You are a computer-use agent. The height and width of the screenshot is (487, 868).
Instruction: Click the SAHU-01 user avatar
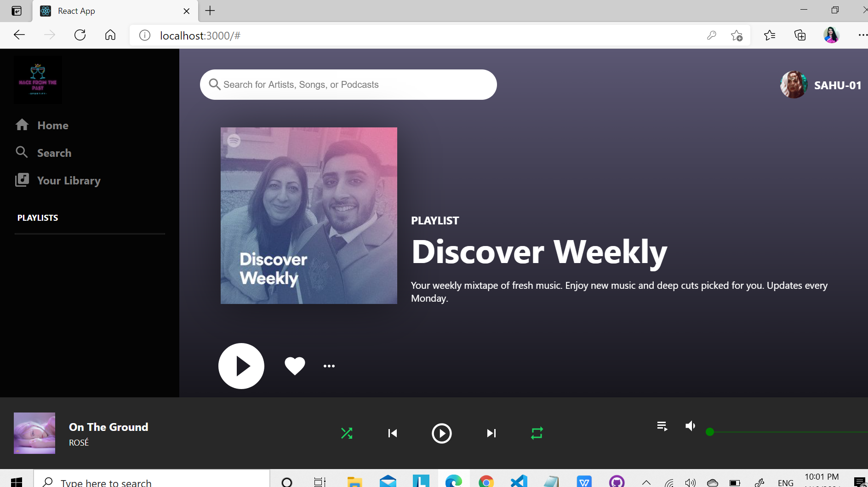794,85
